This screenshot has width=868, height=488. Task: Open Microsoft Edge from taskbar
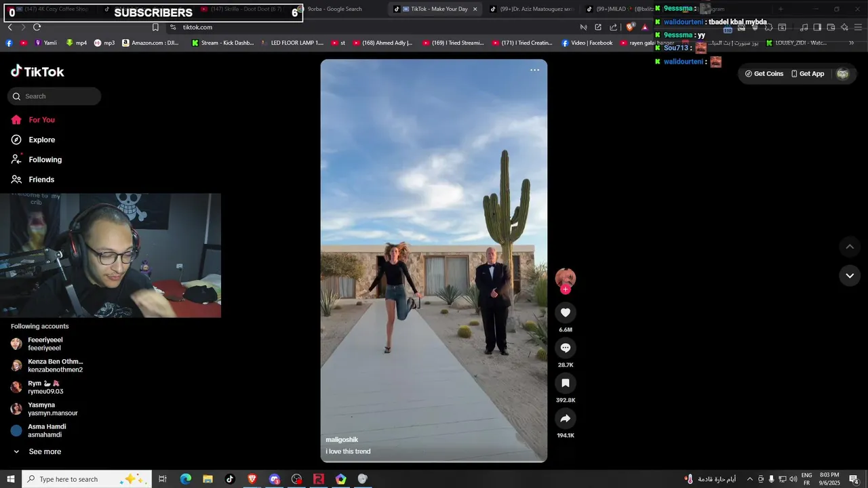[185, 479]
